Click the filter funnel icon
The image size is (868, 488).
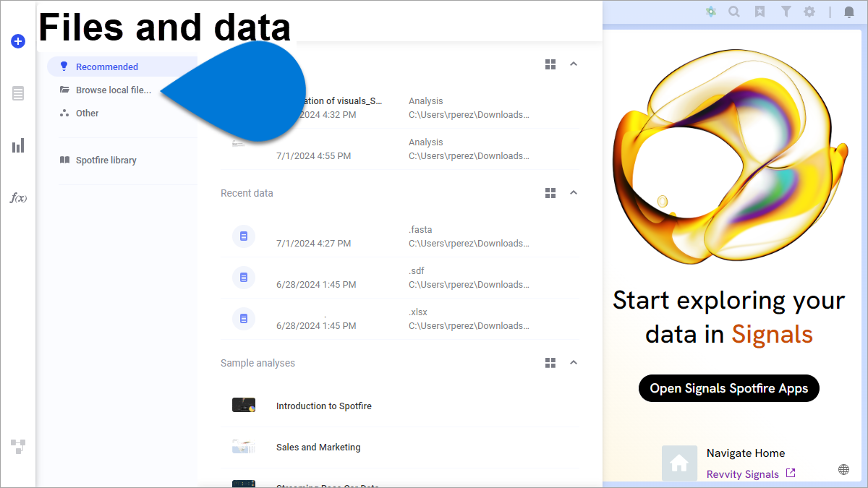(x=786, y=12)
